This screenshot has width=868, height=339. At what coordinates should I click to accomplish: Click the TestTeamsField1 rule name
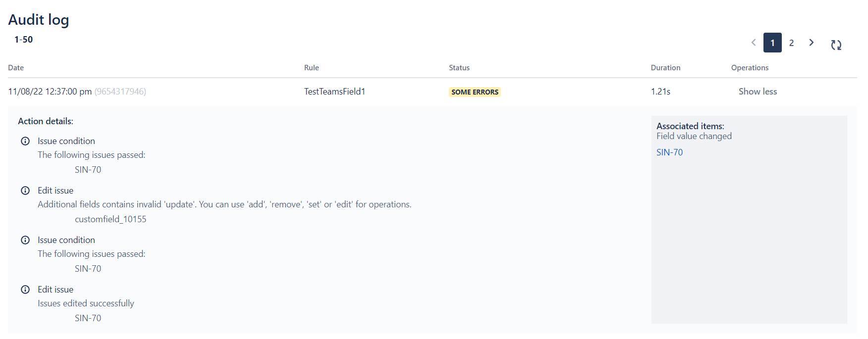click(x=334, y=92)
